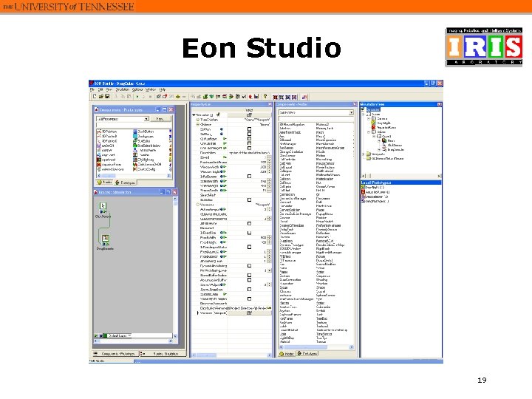The height and width of the screenshot is (399, 532).
Task: Open the Options menu
Action: 137,89
